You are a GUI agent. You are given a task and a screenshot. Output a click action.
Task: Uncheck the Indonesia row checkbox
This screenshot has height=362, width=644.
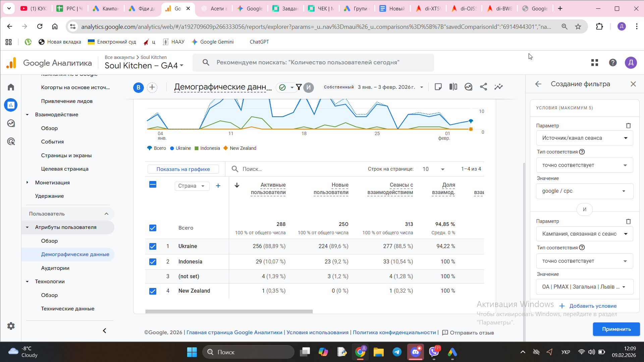pos(153,262)
